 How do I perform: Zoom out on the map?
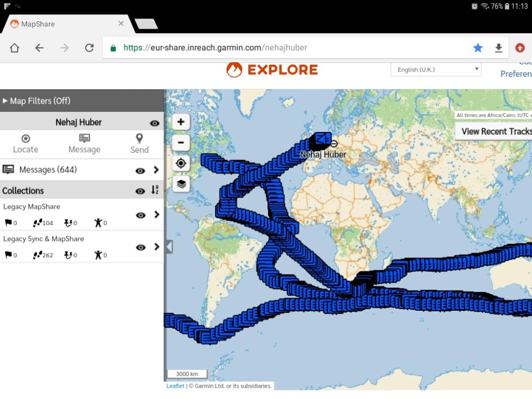pos(181,143)
